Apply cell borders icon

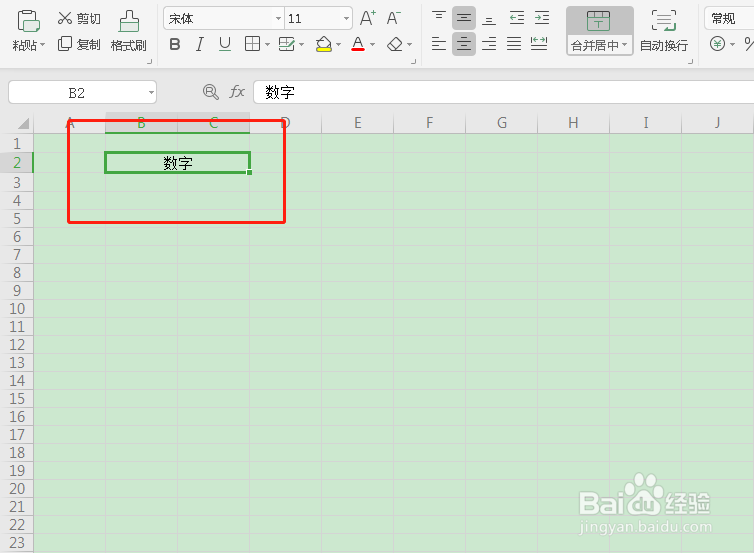pos(252,44)
